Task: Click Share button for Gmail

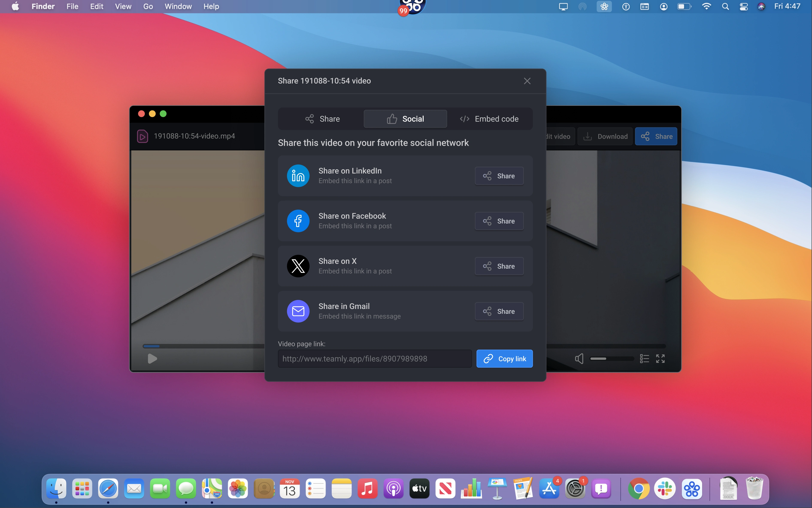Action: pyautogui.click(x=499, y=311)
